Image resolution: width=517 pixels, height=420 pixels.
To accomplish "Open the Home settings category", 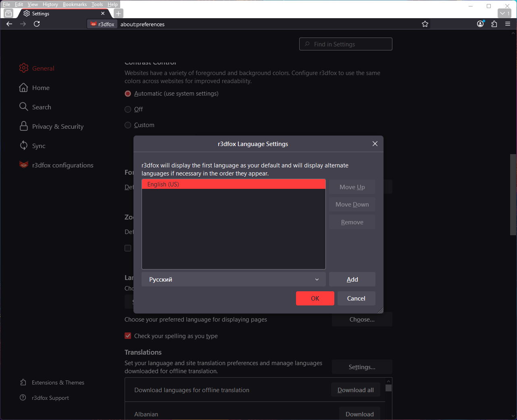I will pos(34,88).
